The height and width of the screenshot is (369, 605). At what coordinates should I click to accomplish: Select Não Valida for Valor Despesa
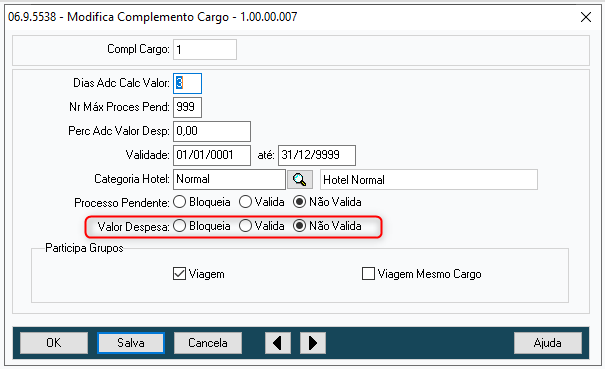click(327, 226)
